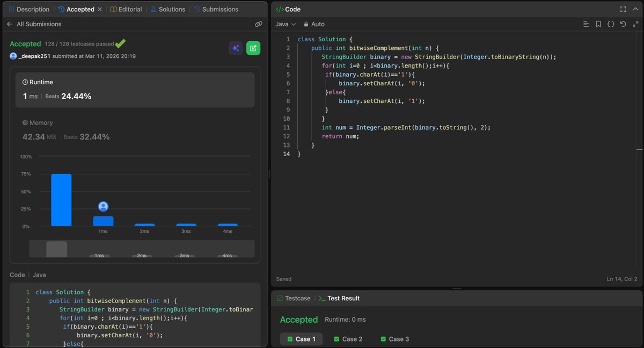This screenshot has width=644, height=348.
Task: Close the Accepted tab
Action: pyautogui.click(x=99, y=10)
